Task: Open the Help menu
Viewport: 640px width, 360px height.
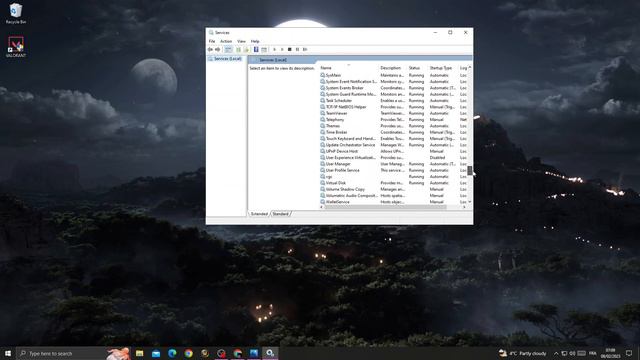Action: click(x=255, y=41)
